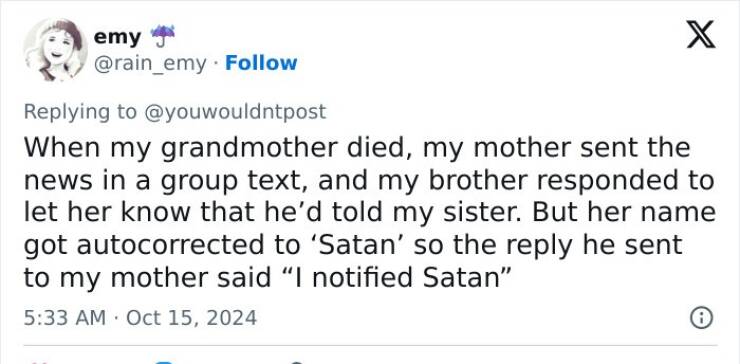Click the divider line below the timestamp
This screenshot has width=740, height=364.
[370, 345]
